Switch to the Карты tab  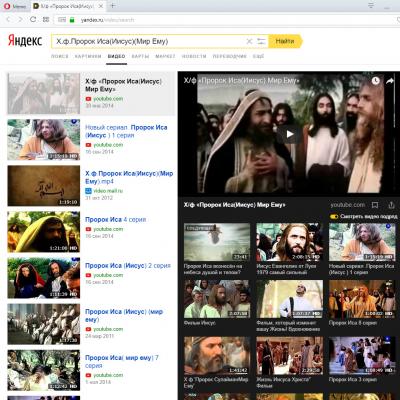tap(140, 56)
